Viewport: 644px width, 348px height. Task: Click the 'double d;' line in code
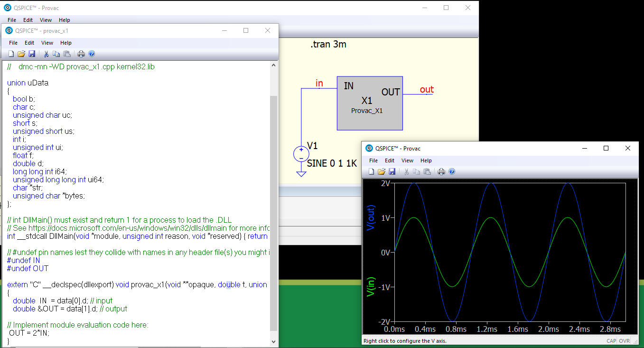[28, 163]
